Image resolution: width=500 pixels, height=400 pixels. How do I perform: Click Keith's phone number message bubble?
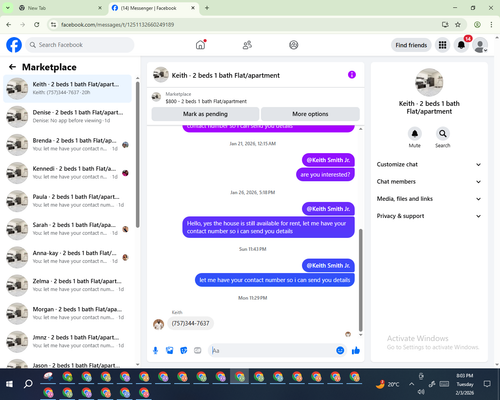coord(190,323)
